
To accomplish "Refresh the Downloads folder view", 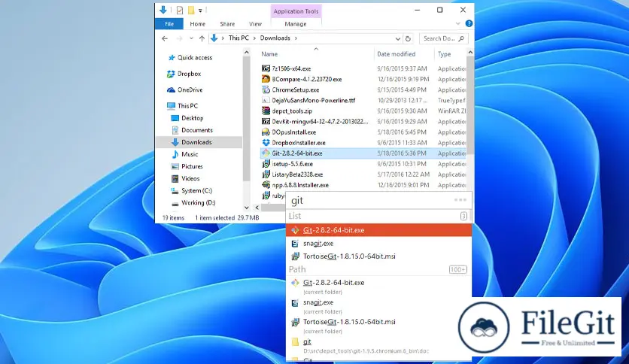I will (x=408, y=38).
